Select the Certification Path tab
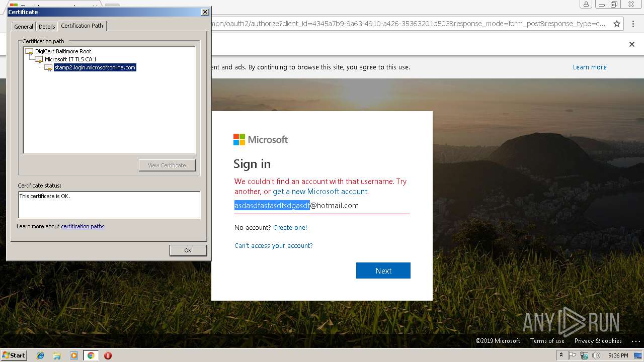The width and height of the screenshot is (644, 362). (x=82, y=26)
